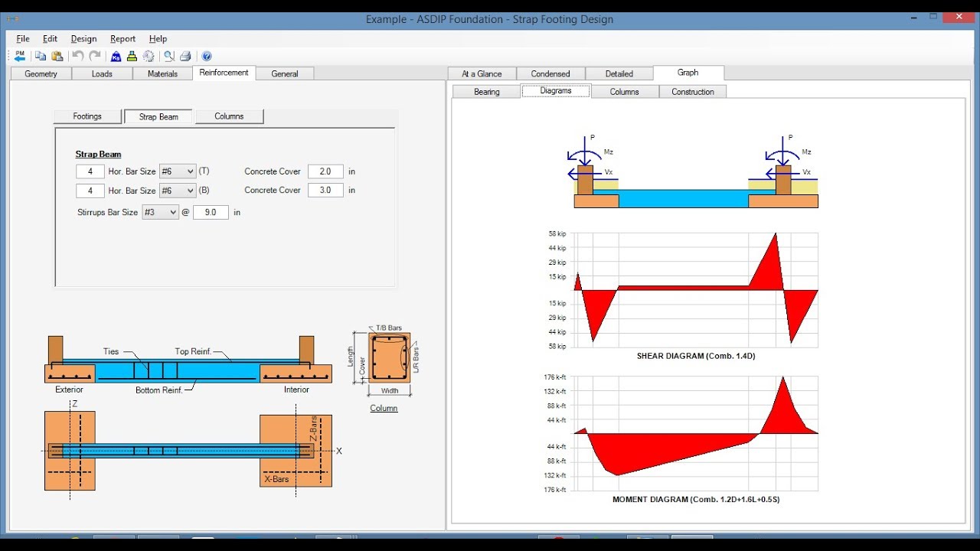Open the Design menu
This screenshot has height=551, width=980.
pyautogui.click(x=84, y=39)
